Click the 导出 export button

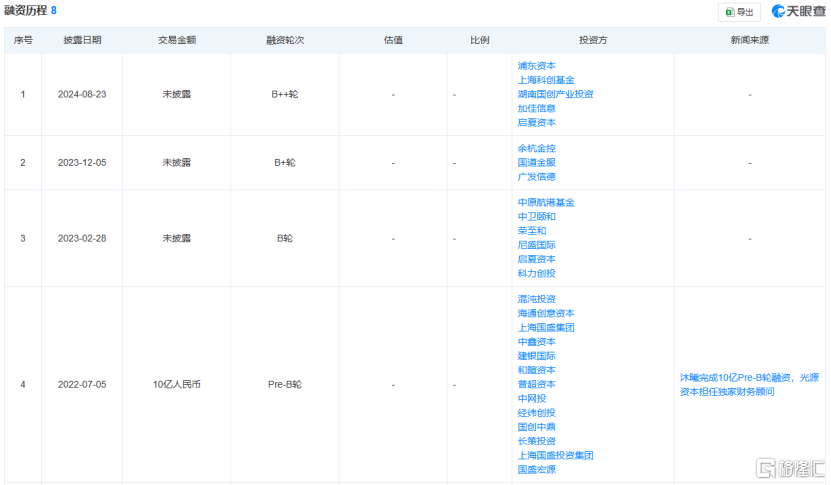click(x=739, y=12)
